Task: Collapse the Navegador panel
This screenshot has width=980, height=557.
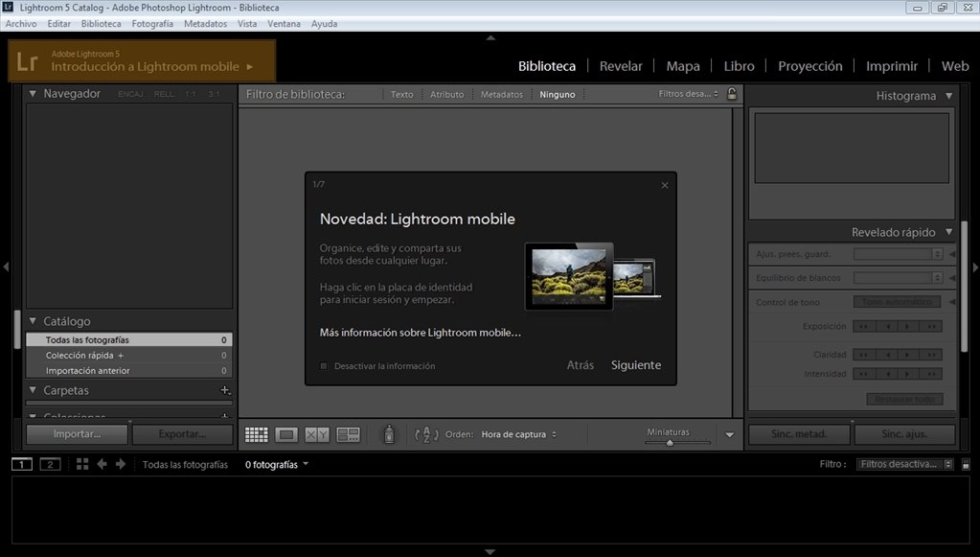Action: [x=33, y=93]
